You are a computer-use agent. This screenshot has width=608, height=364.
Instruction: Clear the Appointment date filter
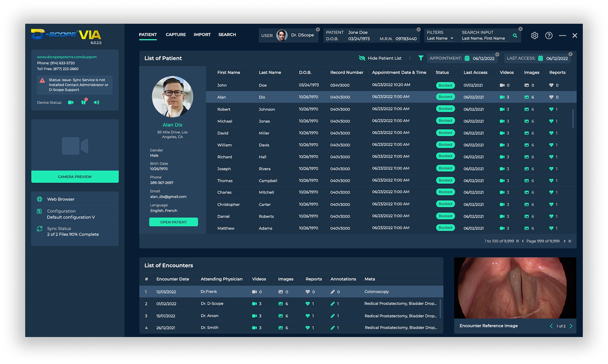(x=497, y=54)
